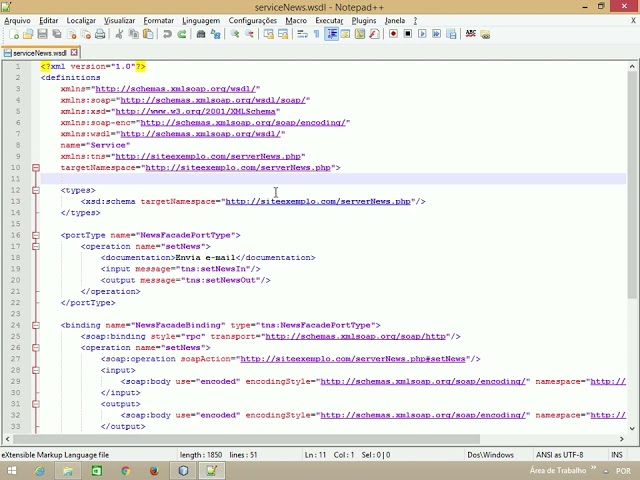Open the Plugins menu

[364, 20]
